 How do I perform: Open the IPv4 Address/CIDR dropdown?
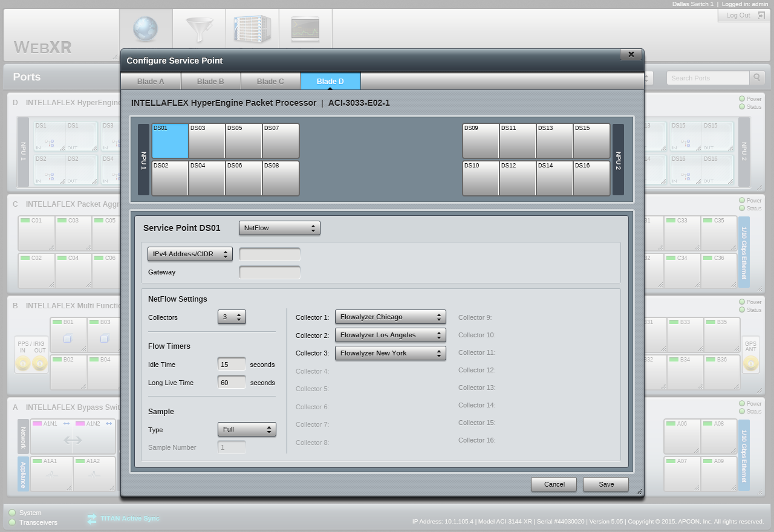click(x=190, y=254)
